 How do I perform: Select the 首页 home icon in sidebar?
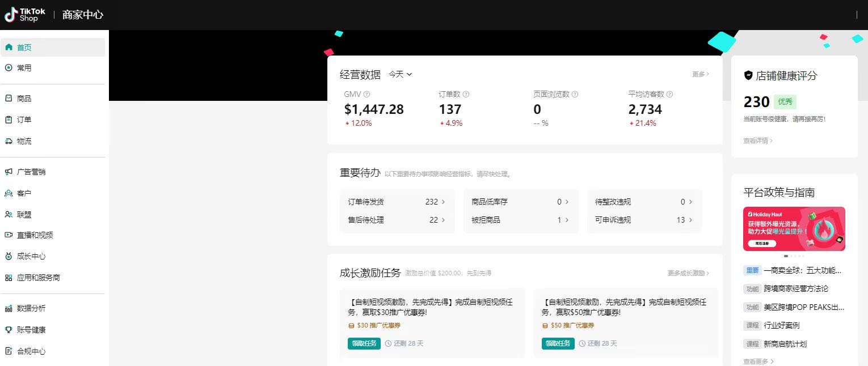tap(9, 47)
